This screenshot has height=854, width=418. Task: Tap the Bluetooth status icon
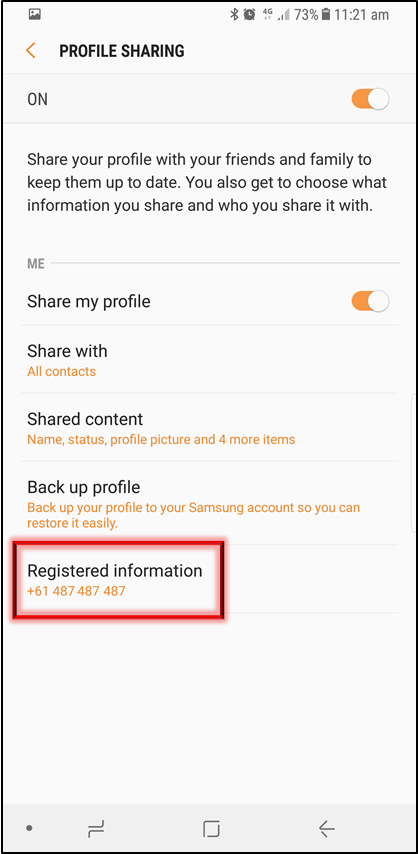(x=234, y=15)
